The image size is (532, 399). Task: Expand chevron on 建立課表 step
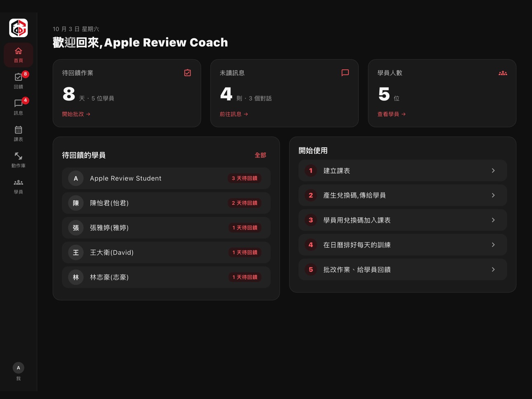tap(493, 171)
